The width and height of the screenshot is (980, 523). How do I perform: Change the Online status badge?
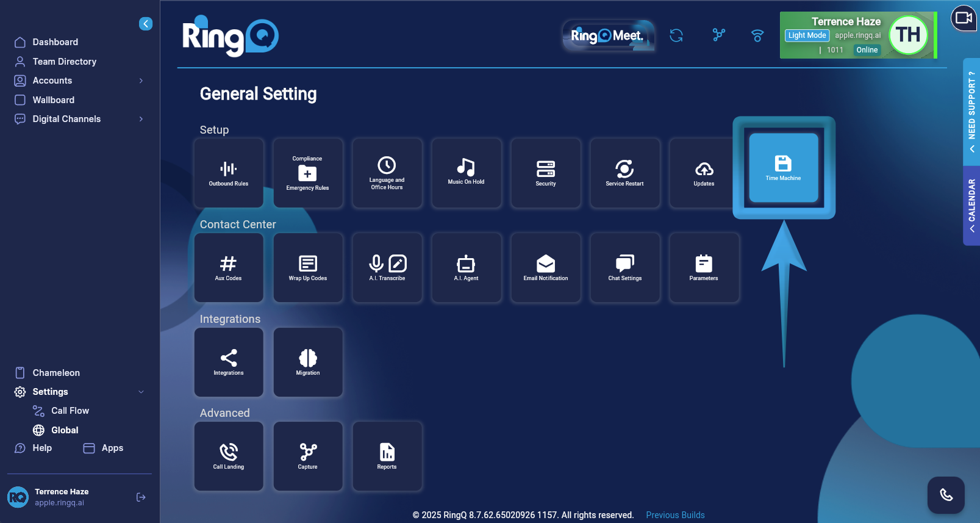tap(867, 50)
